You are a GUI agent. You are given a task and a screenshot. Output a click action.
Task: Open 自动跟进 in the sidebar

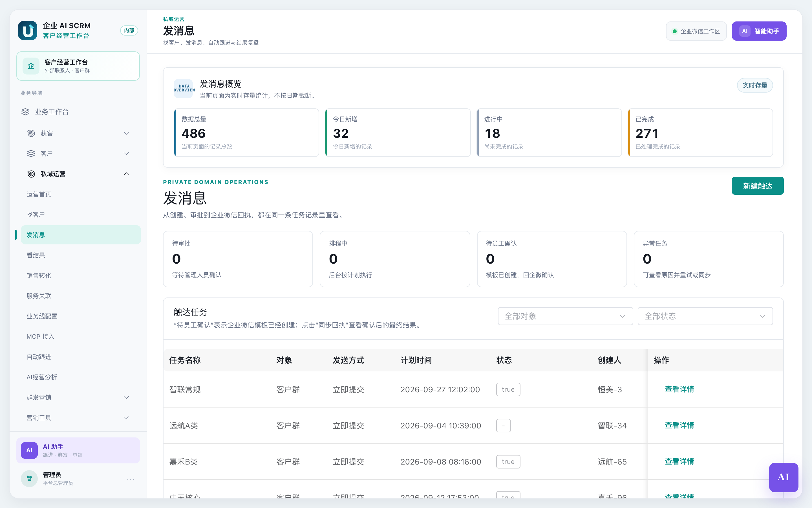pos(81,357)
